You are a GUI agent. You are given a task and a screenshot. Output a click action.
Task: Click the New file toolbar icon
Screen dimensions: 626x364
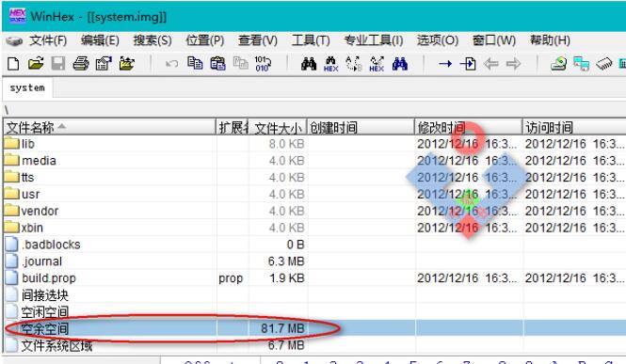(13, 63)
